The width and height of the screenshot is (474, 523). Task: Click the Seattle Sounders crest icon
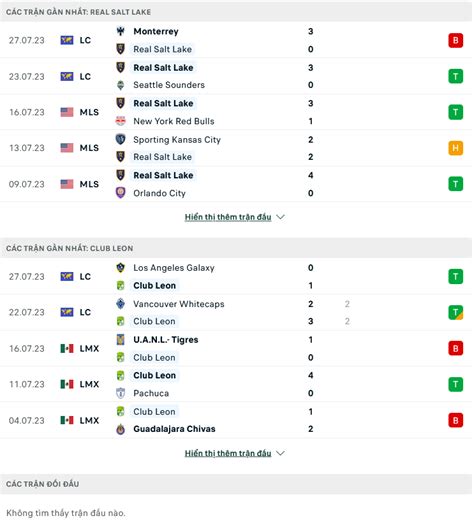pyautogui.click(x=120, y=85)
